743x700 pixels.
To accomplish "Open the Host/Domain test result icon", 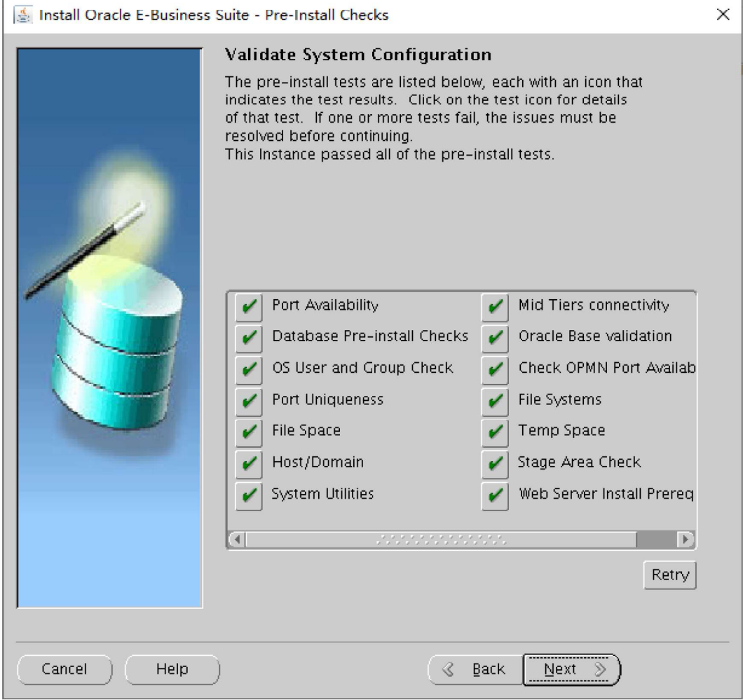I will [249, 464].
